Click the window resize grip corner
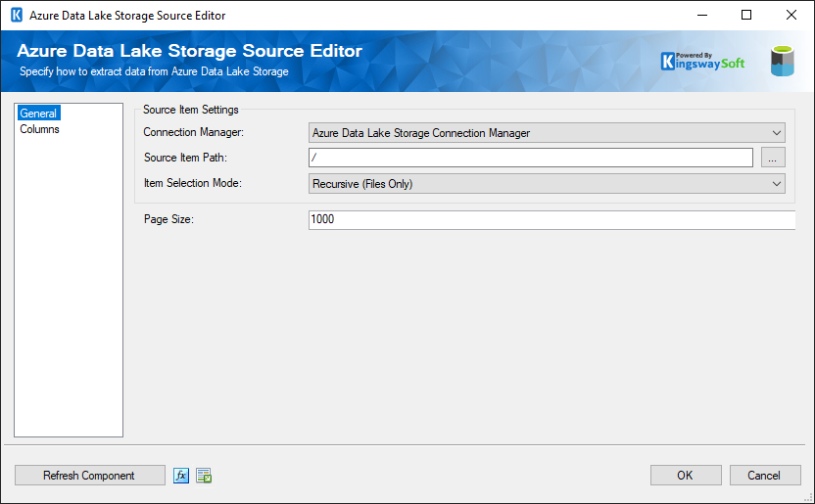This screenshot has width=815, height=504. (x=809, y=499)
